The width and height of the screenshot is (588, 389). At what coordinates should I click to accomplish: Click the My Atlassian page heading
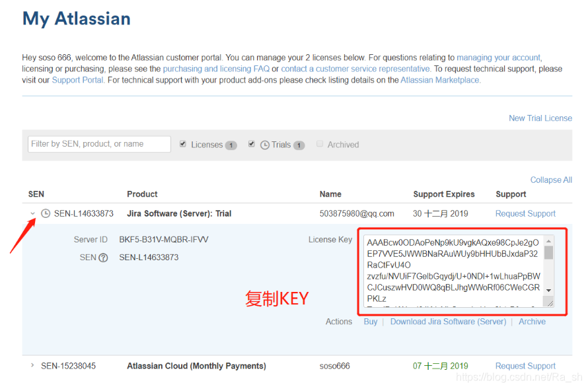(x=77, y=18)
